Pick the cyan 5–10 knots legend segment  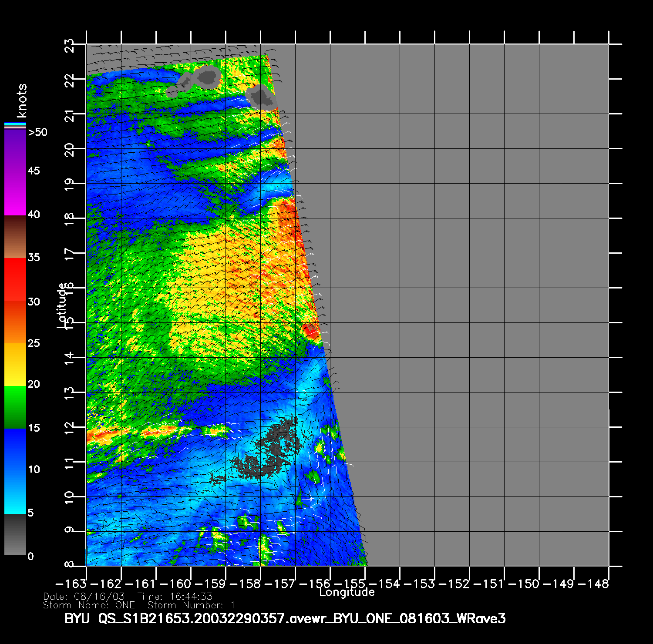click(x=15, y=492)
